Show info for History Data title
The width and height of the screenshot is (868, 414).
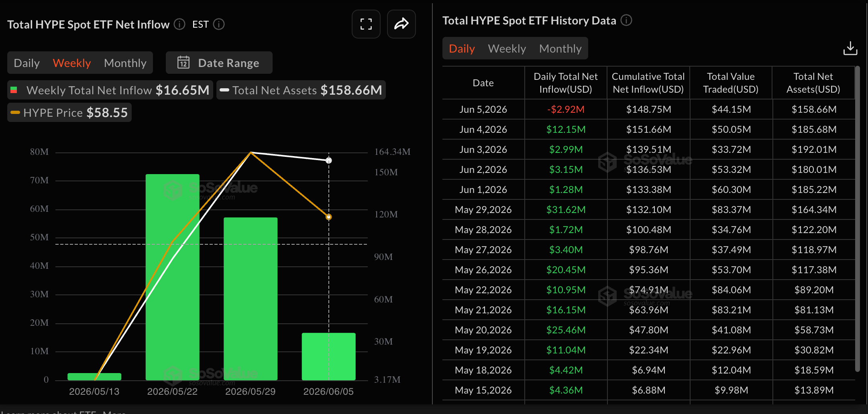coord(626,20)
